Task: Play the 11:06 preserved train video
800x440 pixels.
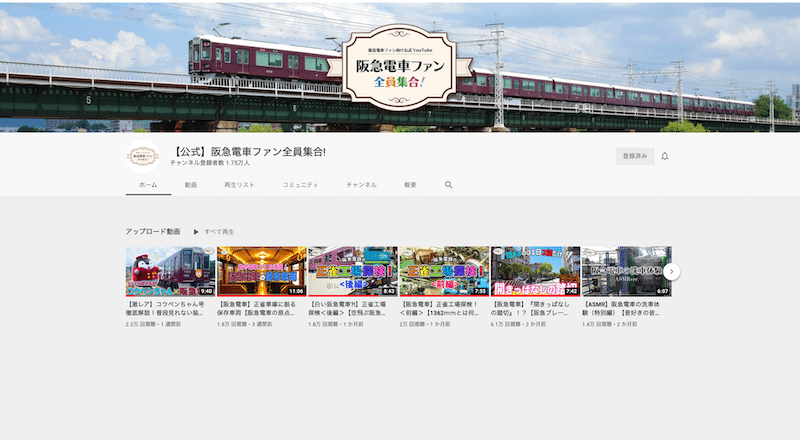Action: click(261, 271)
